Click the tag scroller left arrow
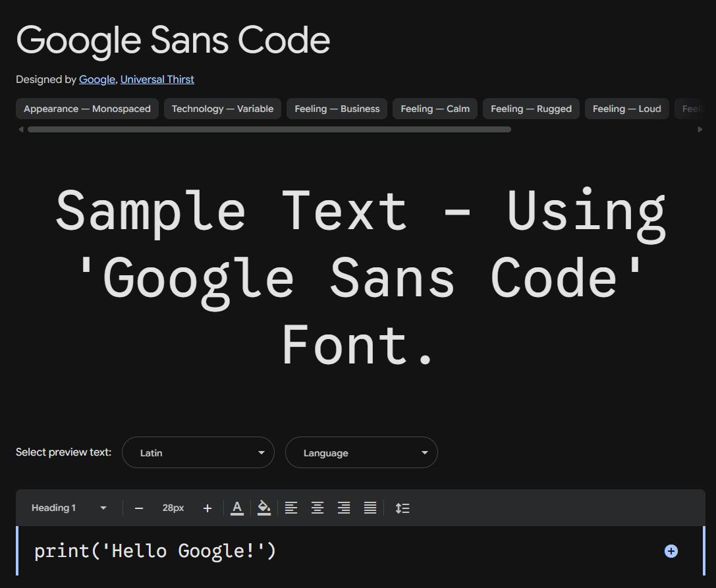Viewport: 716px width, 588px height. tap(20, 129)
